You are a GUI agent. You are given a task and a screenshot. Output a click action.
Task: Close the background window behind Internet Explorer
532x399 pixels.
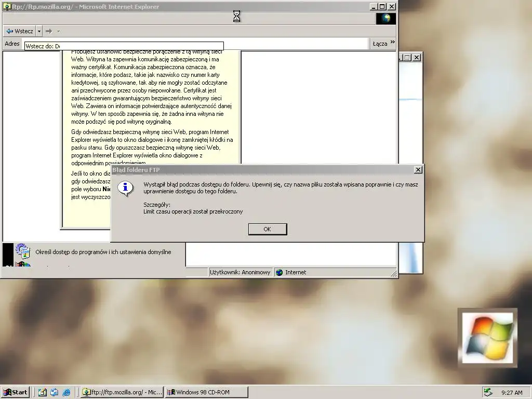[x=417, y=58]
